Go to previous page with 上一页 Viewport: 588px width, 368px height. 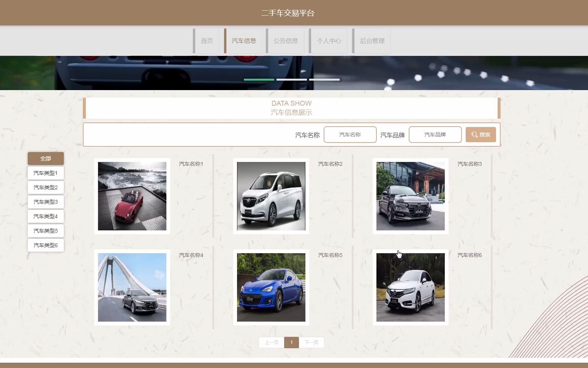tap(272, 343)
